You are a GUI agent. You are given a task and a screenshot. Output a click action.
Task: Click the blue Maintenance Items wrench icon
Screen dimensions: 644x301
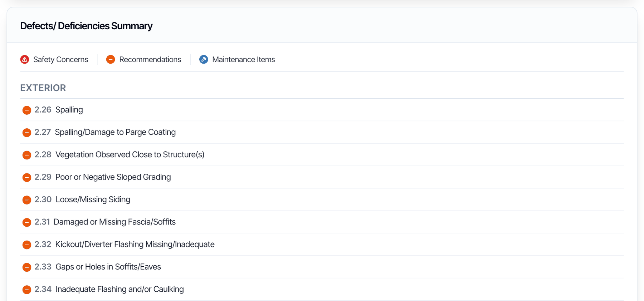[x=204, y=59]
